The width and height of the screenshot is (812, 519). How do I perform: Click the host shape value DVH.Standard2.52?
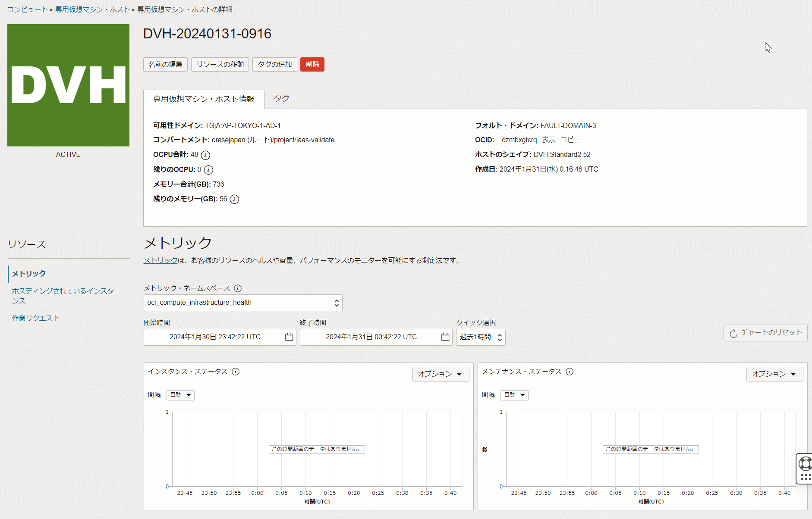tap(562, 154)
